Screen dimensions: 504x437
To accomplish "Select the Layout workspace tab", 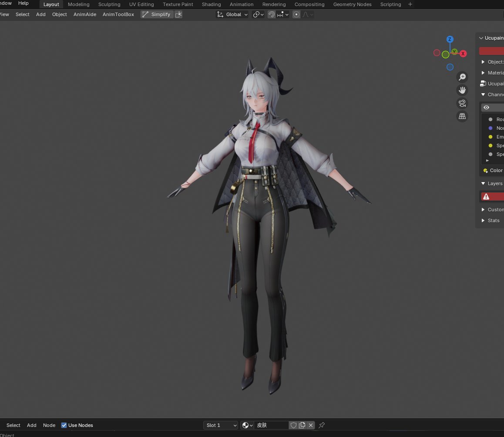I will (51, 4).
